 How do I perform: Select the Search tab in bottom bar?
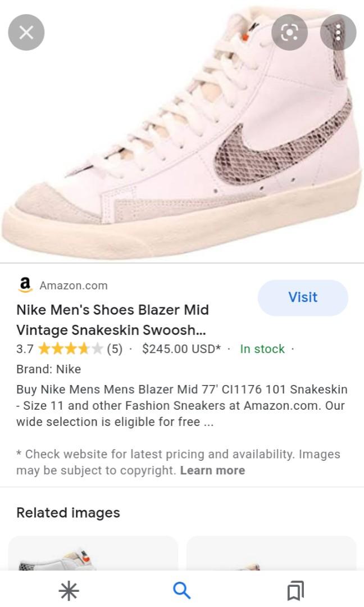[181, 591]
